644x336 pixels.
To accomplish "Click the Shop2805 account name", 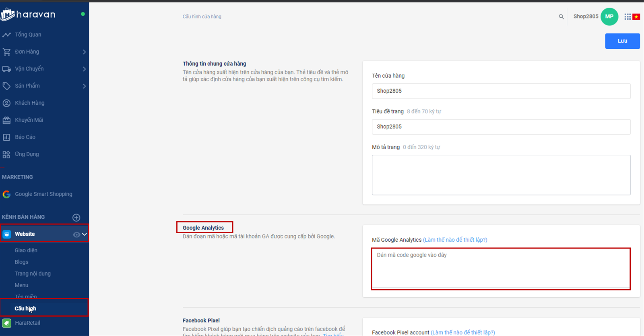I will coord(586,17).
